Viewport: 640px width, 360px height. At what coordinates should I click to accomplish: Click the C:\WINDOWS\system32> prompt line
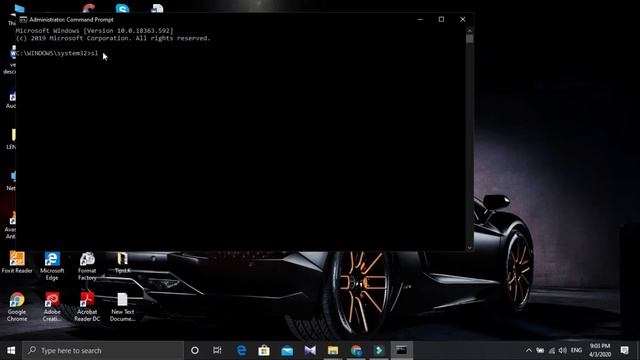pos(57,53)
